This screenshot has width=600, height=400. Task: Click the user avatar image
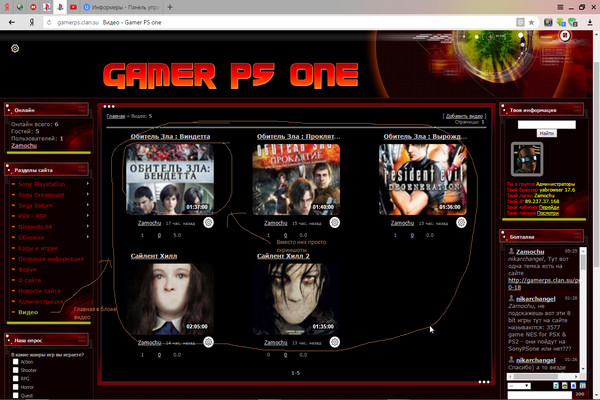(x=527, y=159)
